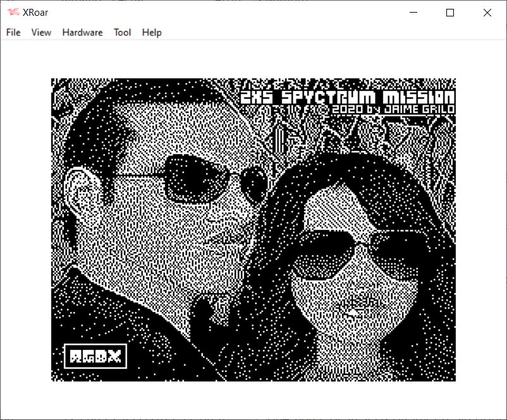Open the View menu
The image size is (507, 420).
click(41, 32)
